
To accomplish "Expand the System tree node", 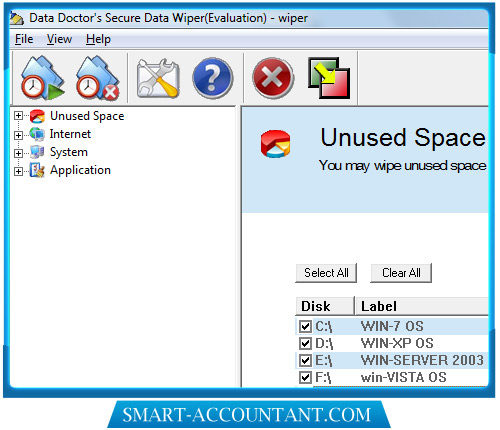I will (18, 153).
